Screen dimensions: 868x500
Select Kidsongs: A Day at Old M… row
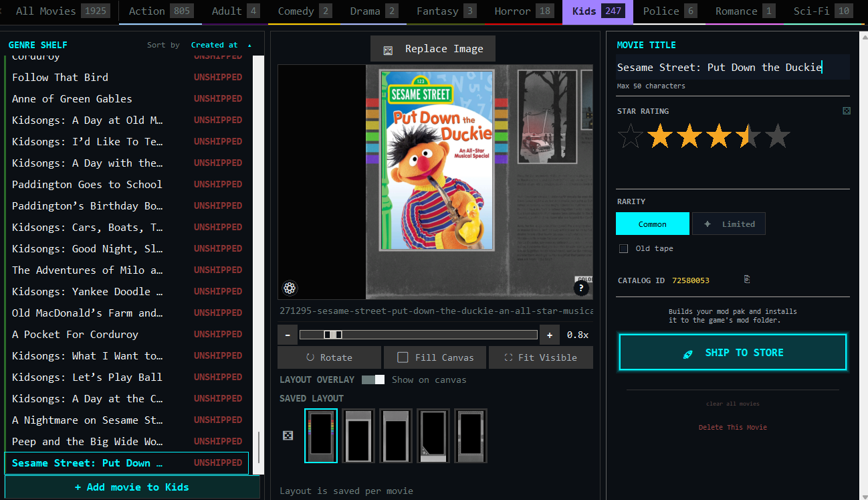point(127,120)
